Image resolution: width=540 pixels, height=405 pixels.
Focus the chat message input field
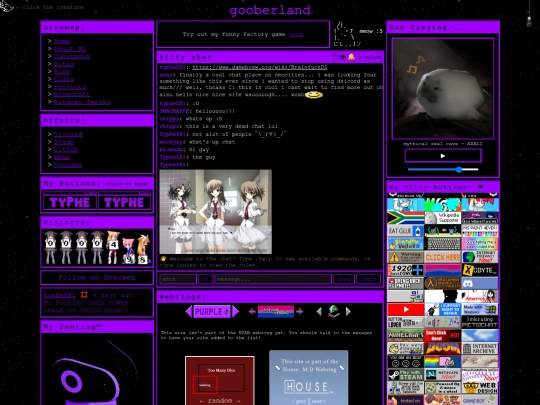(273, 279)
